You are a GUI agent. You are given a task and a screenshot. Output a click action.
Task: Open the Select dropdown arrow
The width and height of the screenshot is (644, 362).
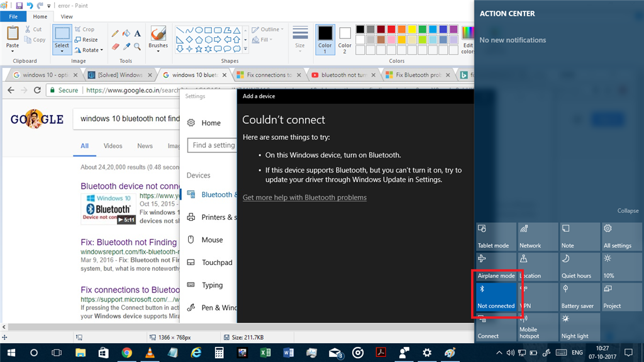[x=62, y=51]
